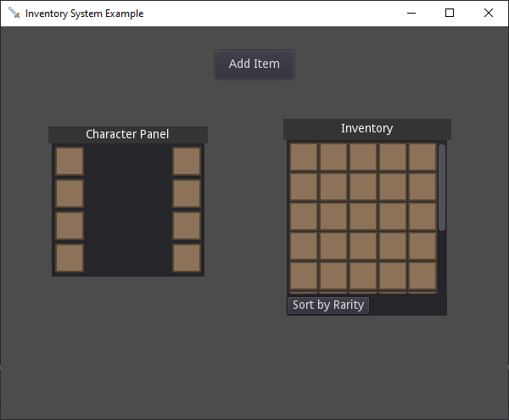The image size is (509, 420).
Task: Select third row, third column inventory slot
Action: [363, 216]
